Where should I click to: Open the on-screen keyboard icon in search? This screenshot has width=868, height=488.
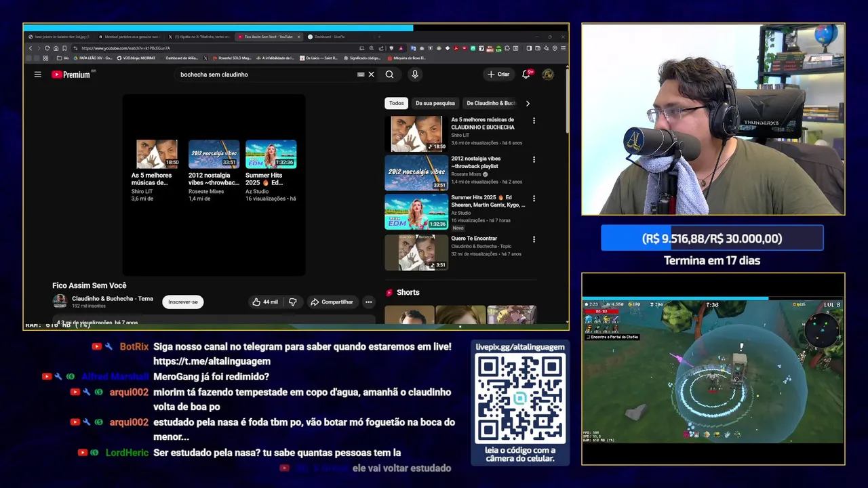click(361, 75)
